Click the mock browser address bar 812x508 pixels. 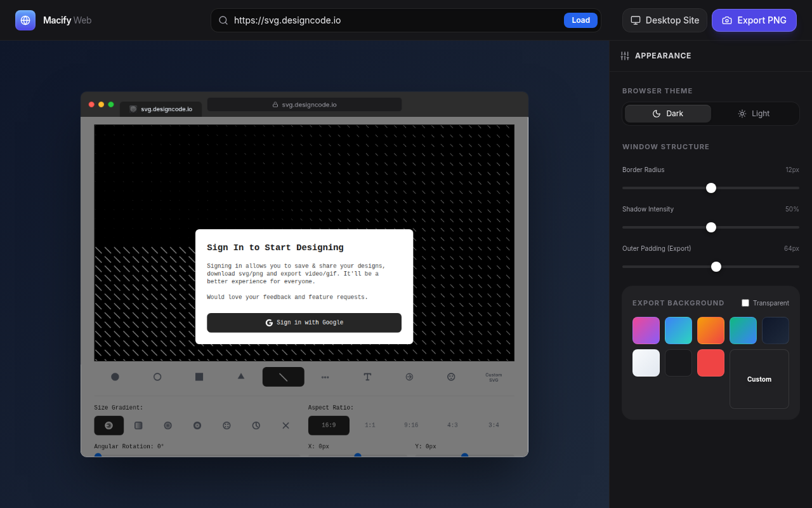point(304,105)
